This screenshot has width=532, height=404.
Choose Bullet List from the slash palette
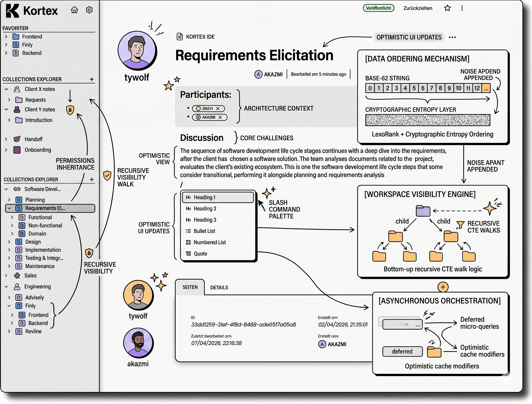[218, 231]
